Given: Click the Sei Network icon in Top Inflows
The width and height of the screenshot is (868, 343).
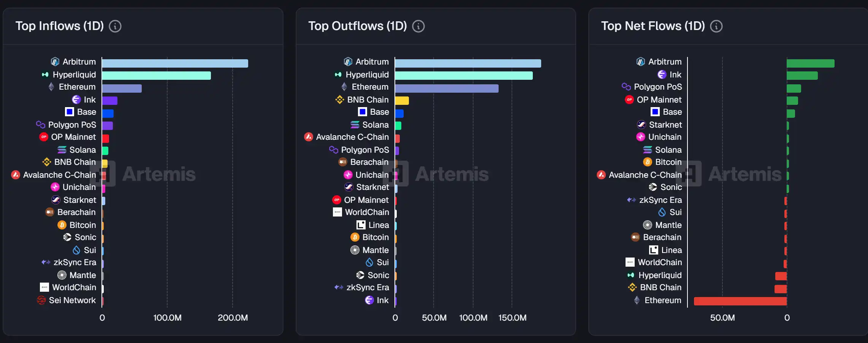Looking at the screenshot, I should tap(41, 300).
